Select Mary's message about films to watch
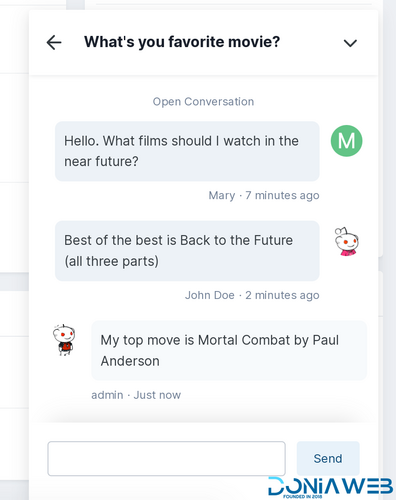This screenshot has width=396, height=500. point(187,151)
